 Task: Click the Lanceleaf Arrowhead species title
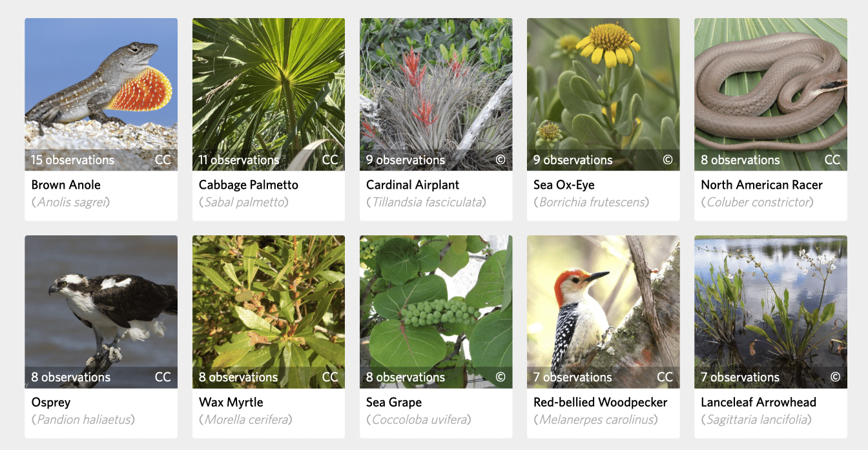759,402
